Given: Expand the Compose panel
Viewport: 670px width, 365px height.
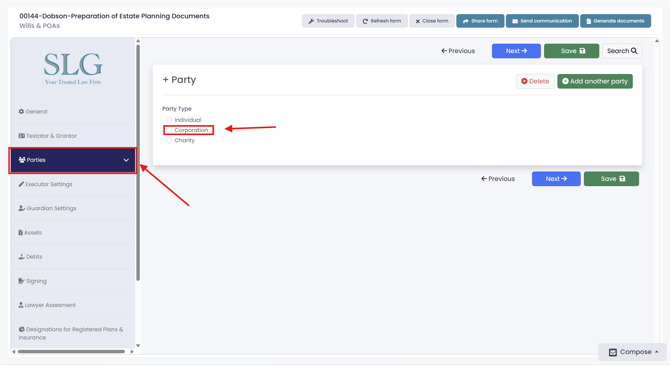Looking at the screenshot, I should coord(632,352).
